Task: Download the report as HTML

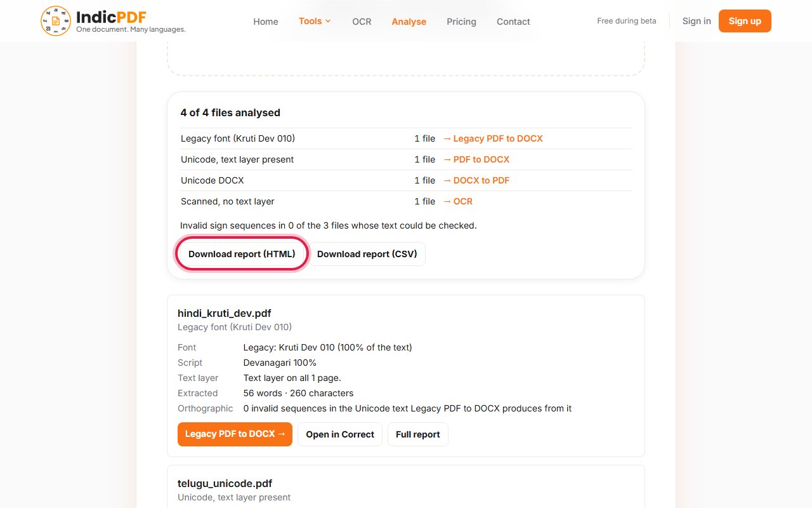Action: [242, 254]
